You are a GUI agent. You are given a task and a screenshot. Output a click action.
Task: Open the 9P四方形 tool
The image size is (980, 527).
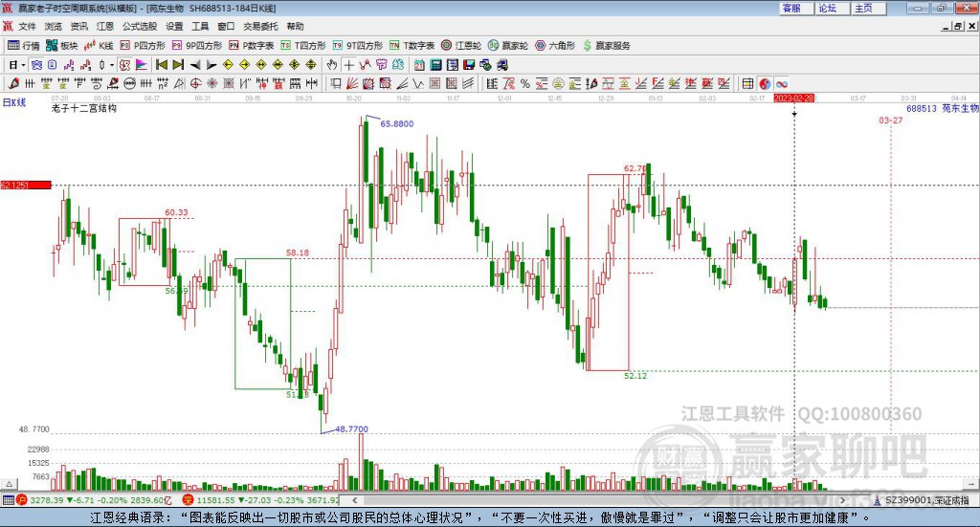(x=197, y=46)
